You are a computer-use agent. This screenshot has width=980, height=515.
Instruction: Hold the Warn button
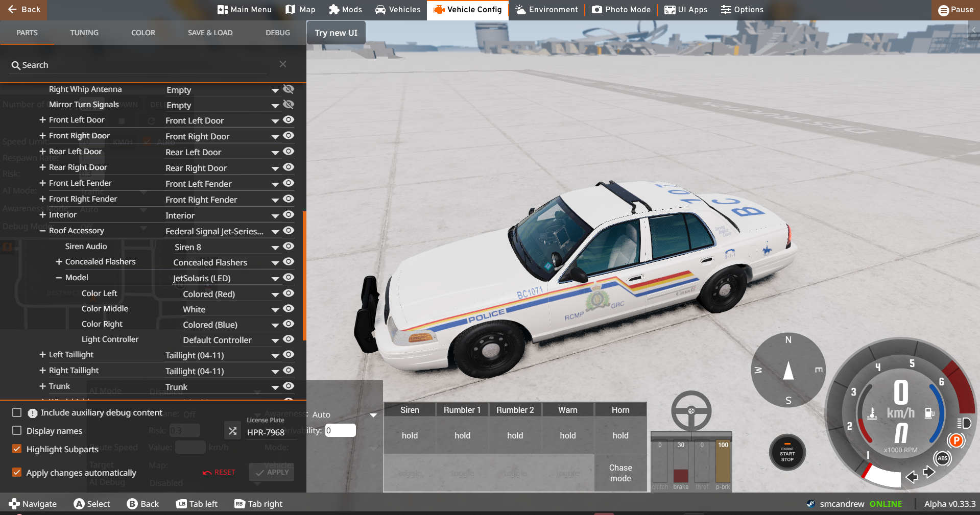point(568,435)
